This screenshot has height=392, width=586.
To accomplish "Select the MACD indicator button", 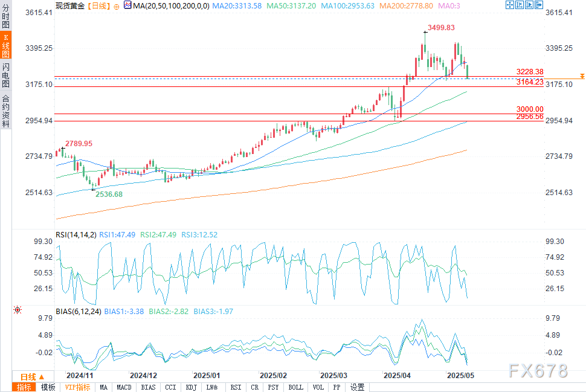I will (124, 387).
